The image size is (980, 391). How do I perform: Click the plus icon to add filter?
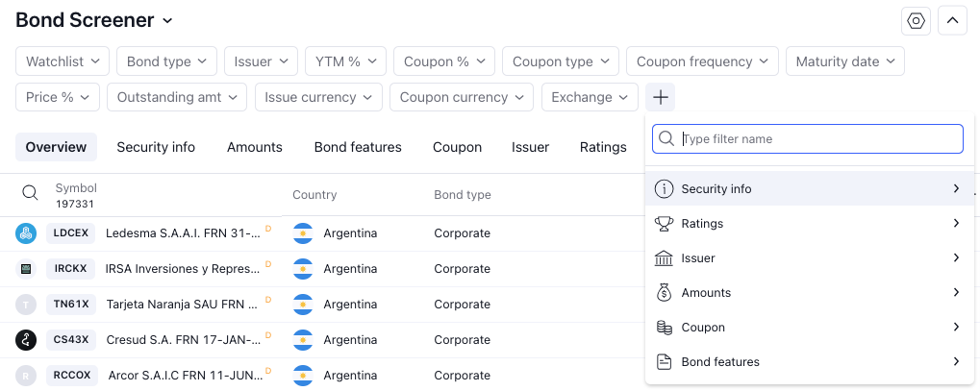660,97
